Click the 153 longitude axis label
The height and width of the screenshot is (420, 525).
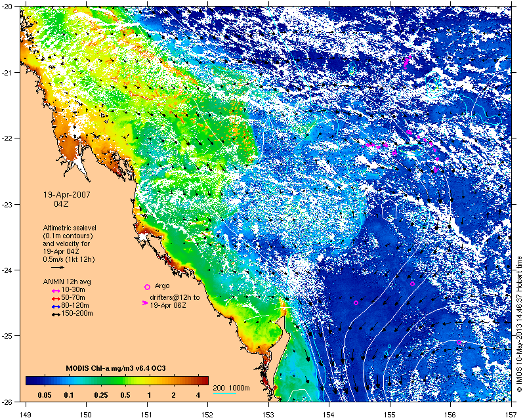pos(268,415)
